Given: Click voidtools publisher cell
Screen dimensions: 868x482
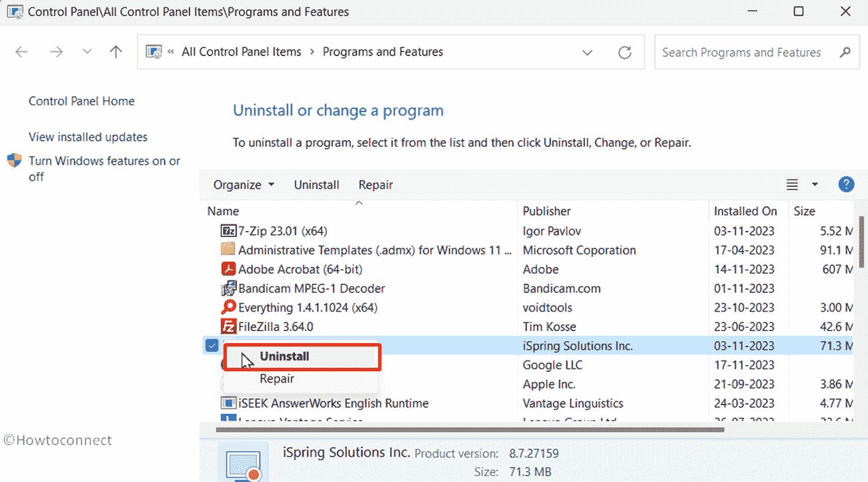Looking at the screenshot, I should point(548,308).
